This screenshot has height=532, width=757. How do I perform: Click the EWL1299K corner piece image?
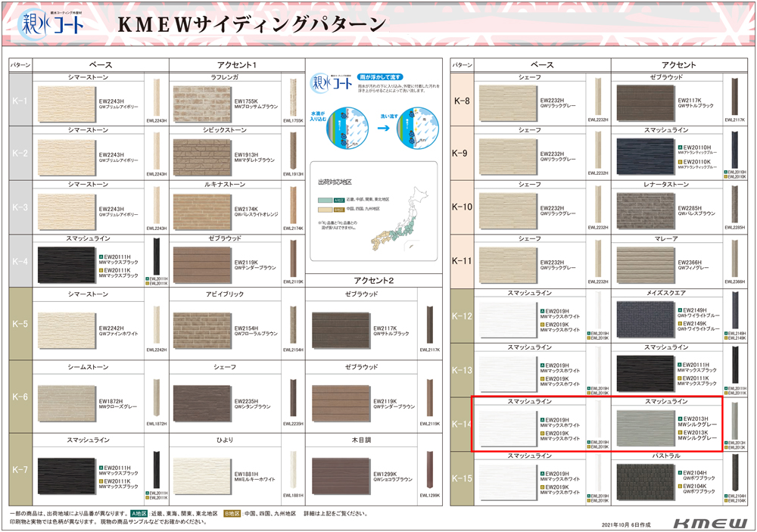point(429,471)
